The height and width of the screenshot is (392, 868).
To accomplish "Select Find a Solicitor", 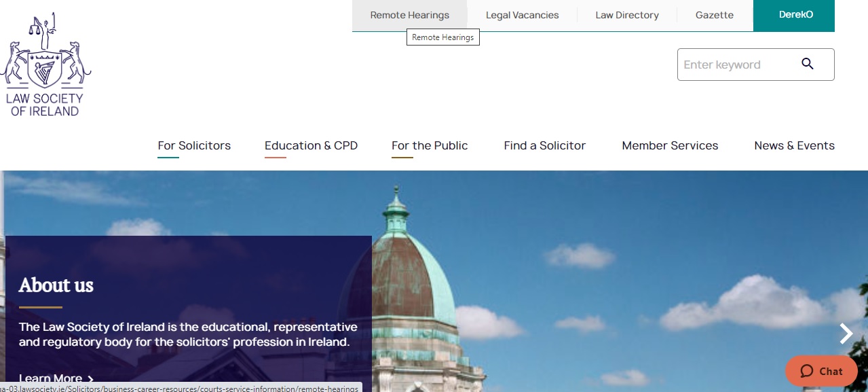I will click(x=544, y=145).
